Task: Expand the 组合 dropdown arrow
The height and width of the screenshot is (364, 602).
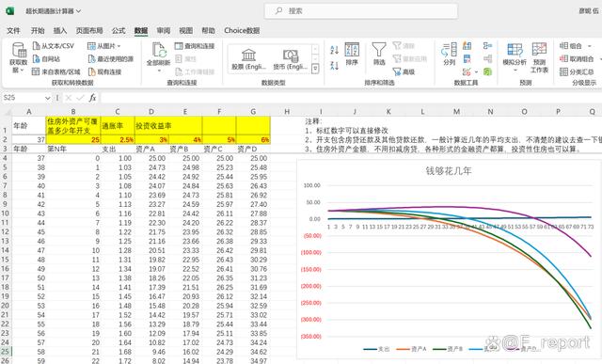Action: [590, 46]
